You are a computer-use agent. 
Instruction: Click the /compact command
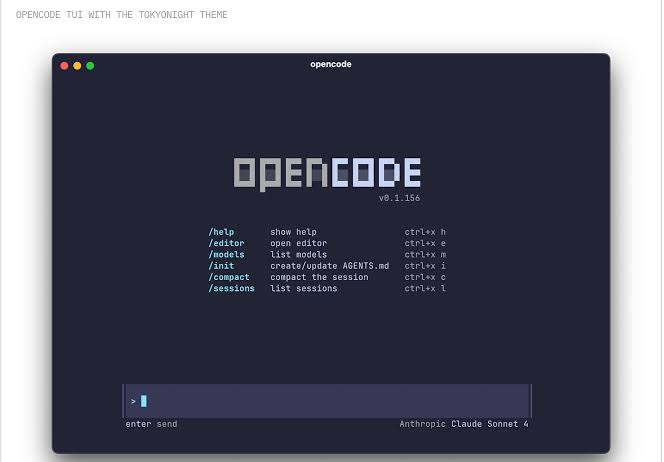[x=229, y=277]
